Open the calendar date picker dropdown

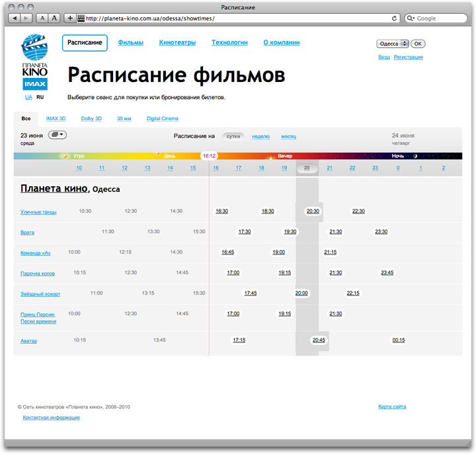58,135
